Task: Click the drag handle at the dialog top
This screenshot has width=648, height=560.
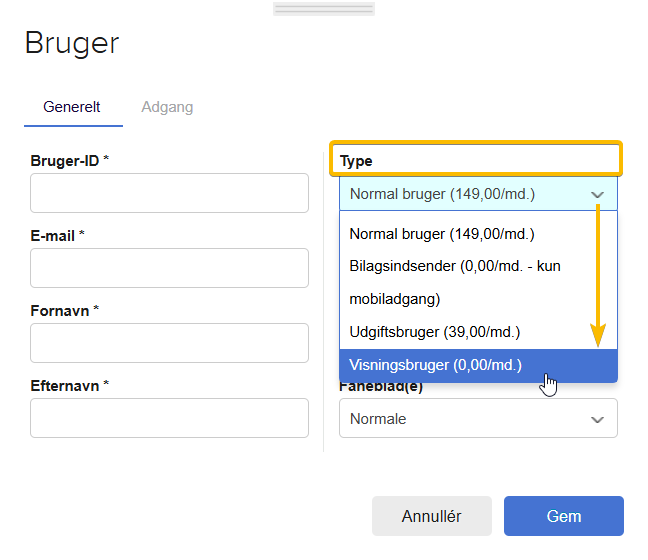Action: pyautogui.click(x=323, y=9)
